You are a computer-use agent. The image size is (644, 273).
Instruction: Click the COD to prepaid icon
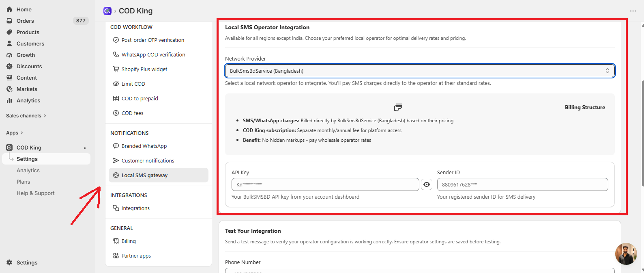coord(116,98)
